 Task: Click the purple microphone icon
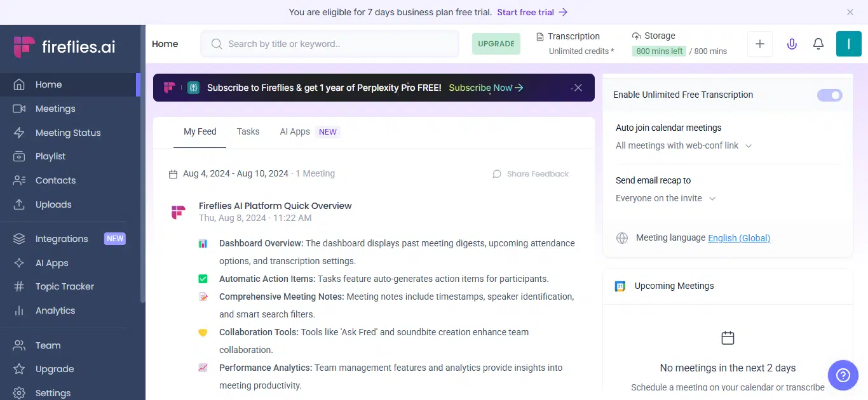point(792,44)
